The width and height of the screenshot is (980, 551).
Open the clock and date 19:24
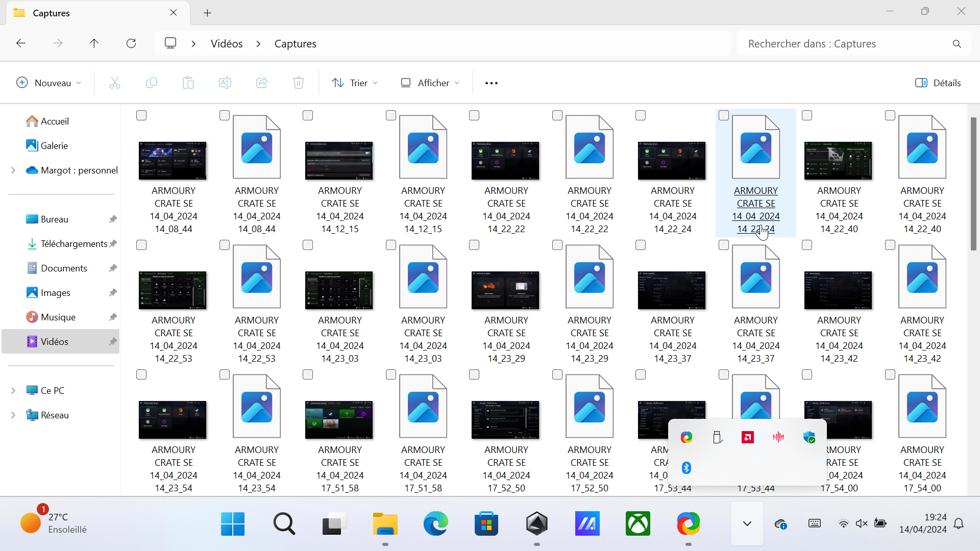pos(923,523)
